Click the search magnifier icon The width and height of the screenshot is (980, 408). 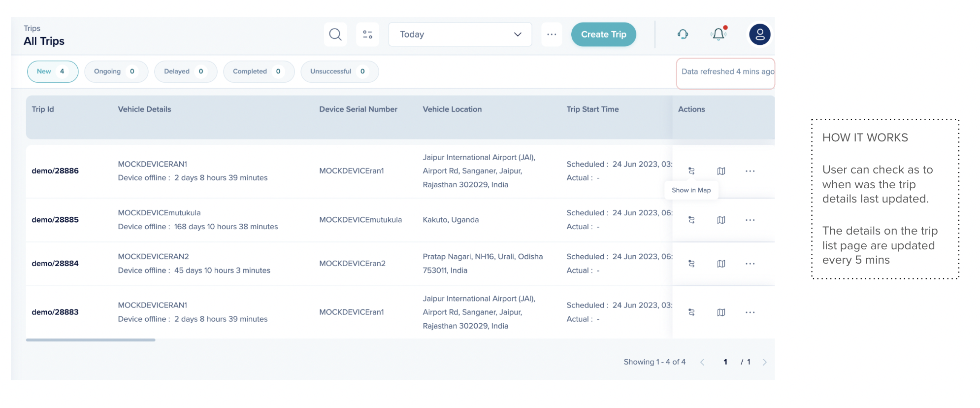(x=335, y=34)
